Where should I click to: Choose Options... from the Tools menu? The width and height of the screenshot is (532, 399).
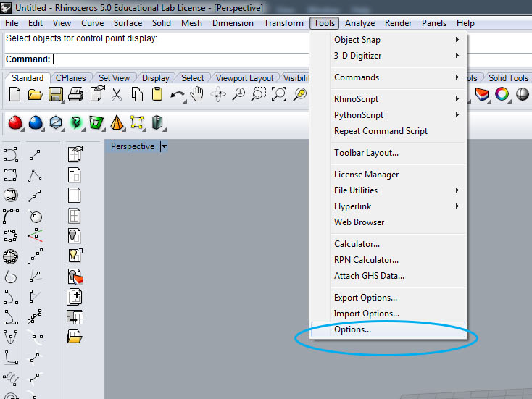(x=388, y=329)
